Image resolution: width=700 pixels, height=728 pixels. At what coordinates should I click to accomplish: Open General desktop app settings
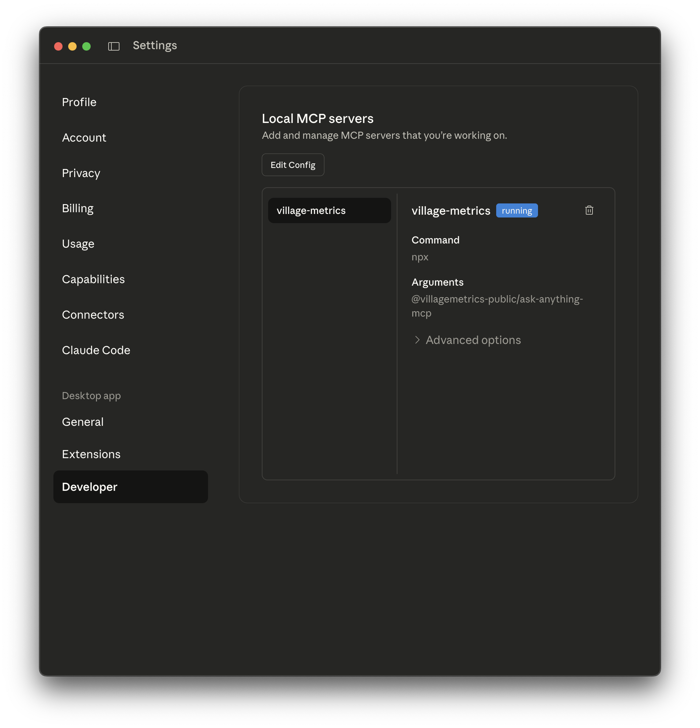click(x=83, y=422)
